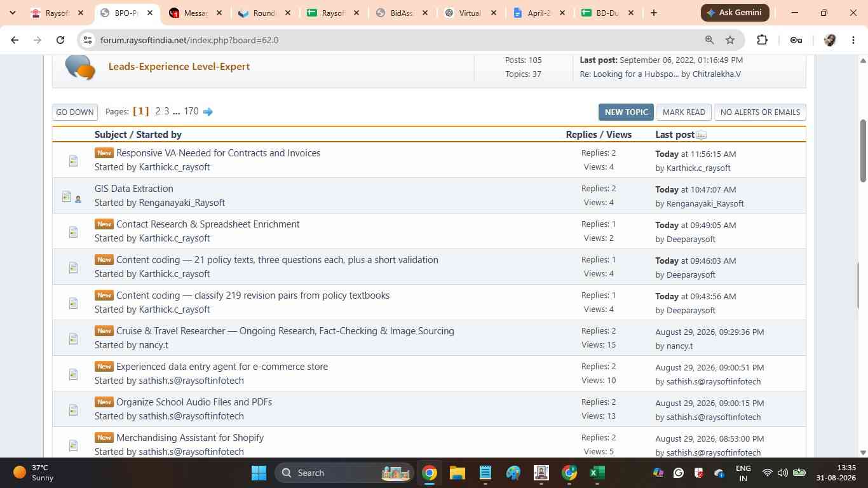
Task: Click the site information icon beside URL
Action: pos(88,40)
